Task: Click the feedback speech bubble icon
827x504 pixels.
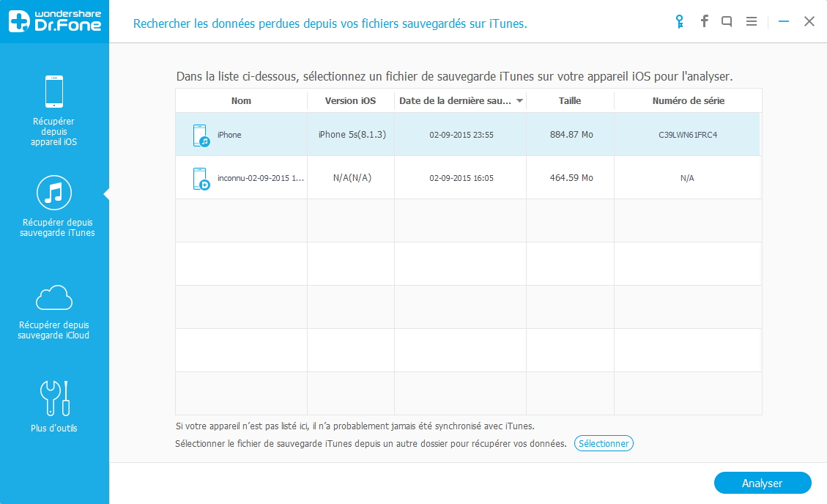Action: [727, 21]
